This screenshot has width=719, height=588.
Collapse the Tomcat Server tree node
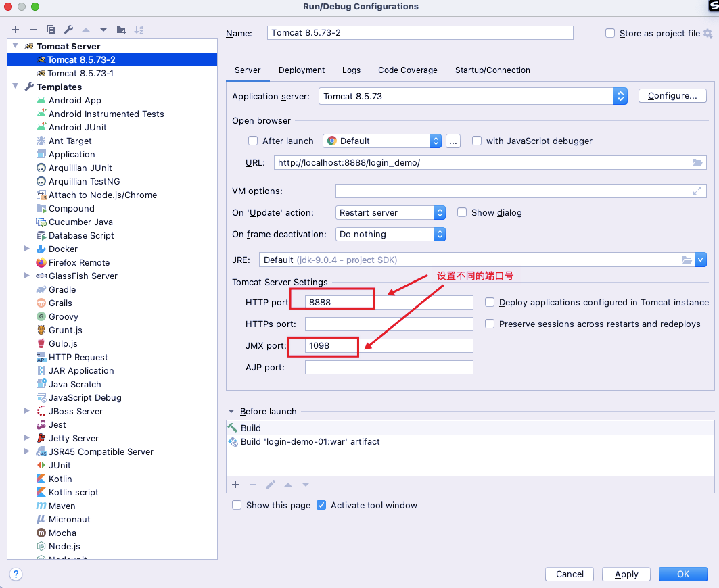[x=15, y=45]
